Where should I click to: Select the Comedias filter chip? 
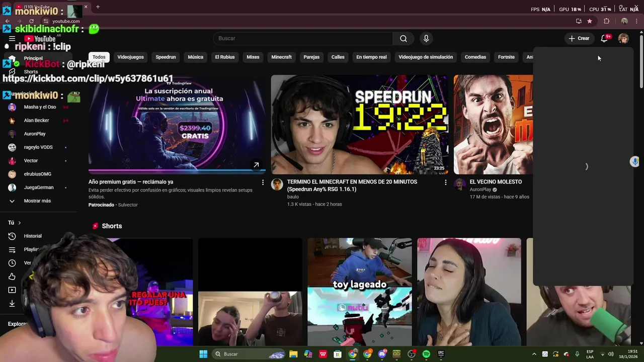tap(475, 57)
